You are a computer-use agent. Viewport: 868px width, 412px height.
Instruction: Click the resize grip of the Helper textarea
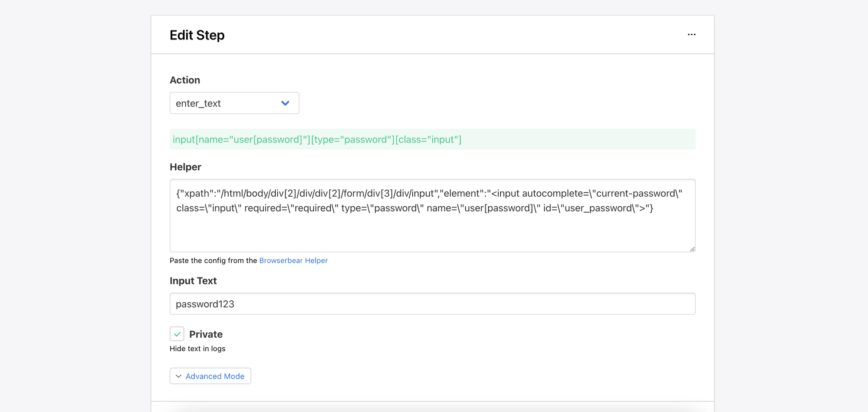[x=691, y=248]
